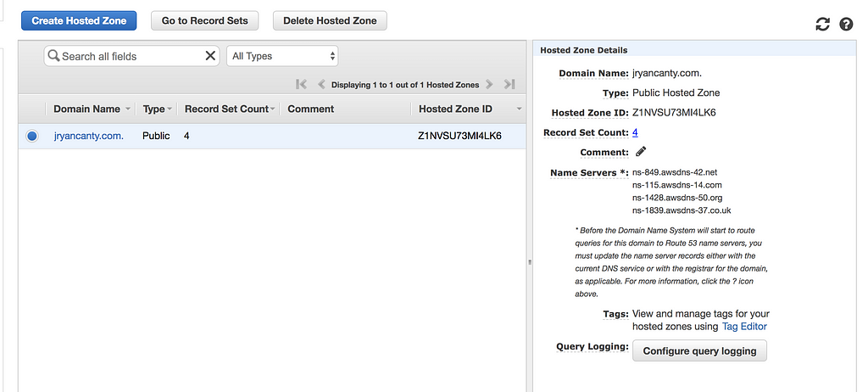Click name server ns-849.awsdns-42.net
Screen dimensions: 868x392
(x=675, y=172)
